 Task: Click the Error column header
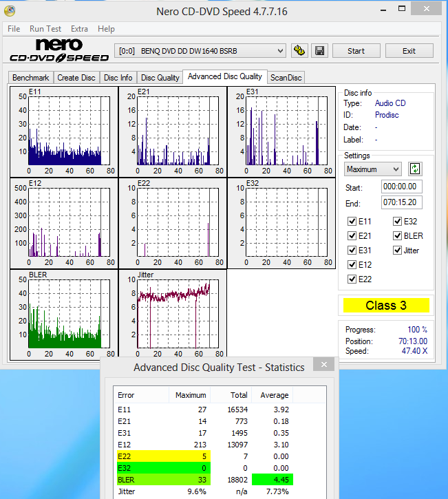click(141, 395)
